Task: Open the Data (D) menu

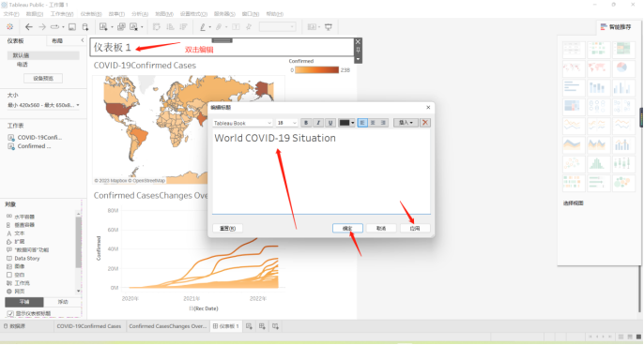Action: (x=35, y=14)
